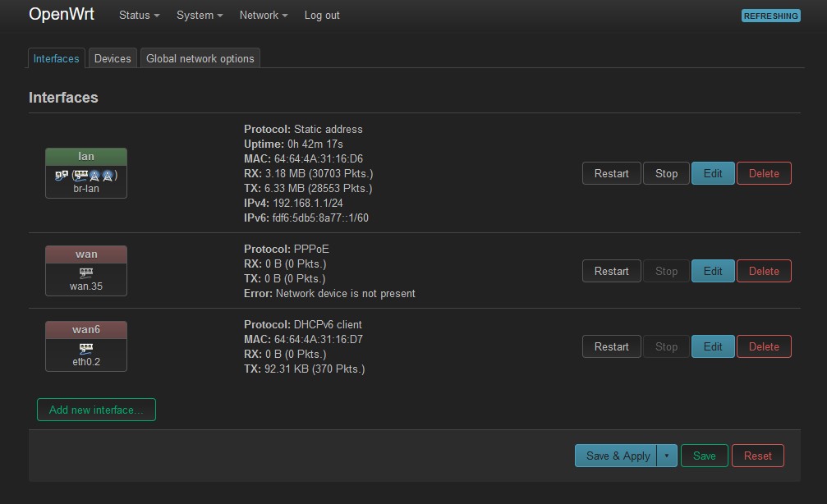
Task: Click the Reset button
Action: coord(757,456)
